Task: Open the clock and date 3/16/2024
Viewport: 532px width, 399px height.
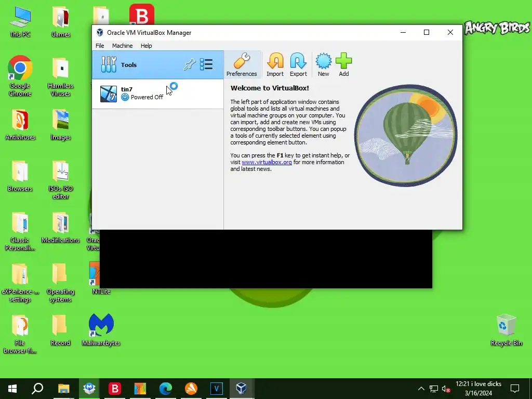Action: (478, 389)
